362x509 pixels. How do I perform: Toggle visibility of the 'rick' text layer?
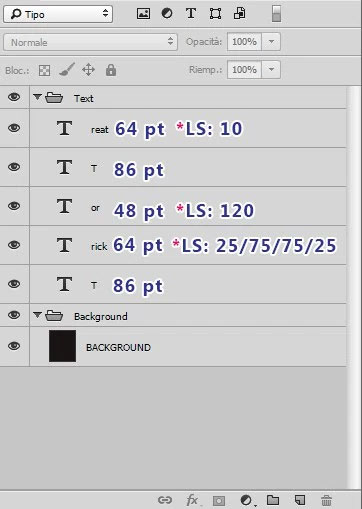pos(14,245)
